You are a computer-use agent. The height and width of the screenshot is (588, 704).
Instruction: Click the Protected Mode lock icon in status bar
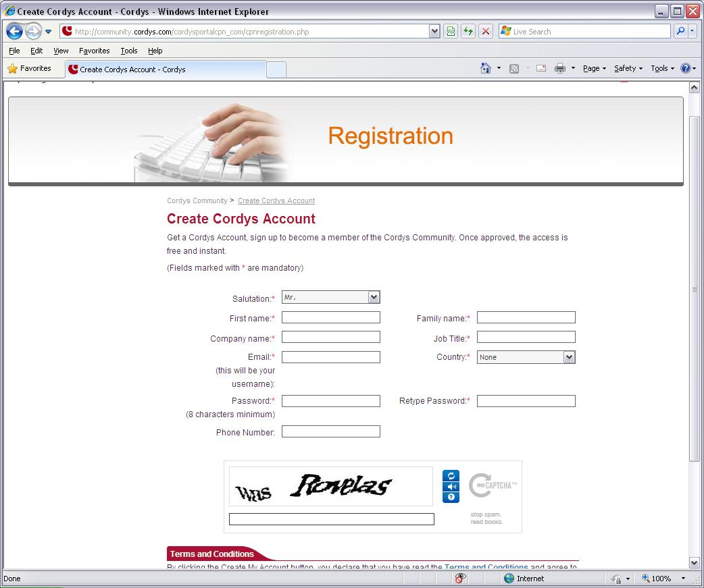pos(616,579)
